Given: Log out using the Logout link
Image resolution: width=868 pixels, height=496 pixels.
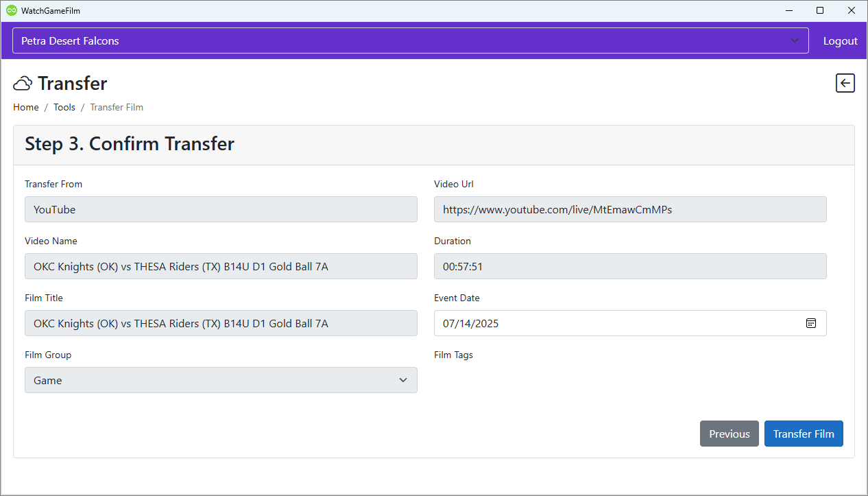Looking at the screenshot, I should pos(840,41).
